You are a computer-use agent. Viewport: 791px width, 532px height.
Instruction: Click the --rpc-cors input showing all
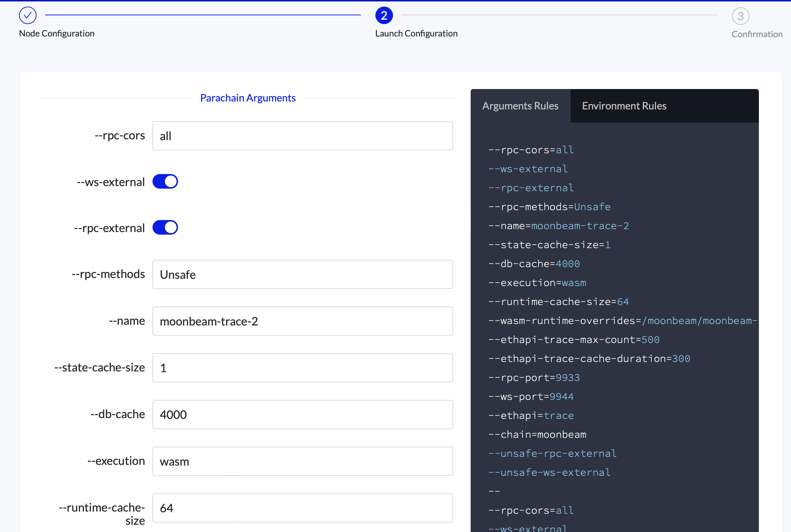pyautogui.click(x=302, y=135)
